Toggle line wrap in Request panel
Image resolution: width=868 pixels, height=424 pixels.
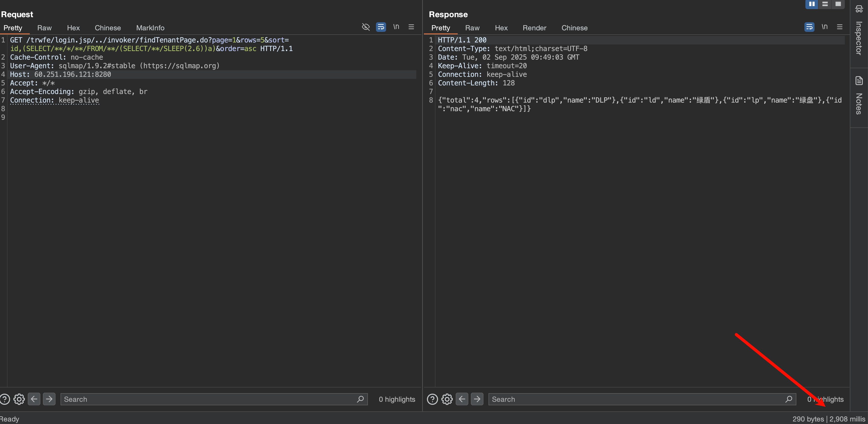381,27
